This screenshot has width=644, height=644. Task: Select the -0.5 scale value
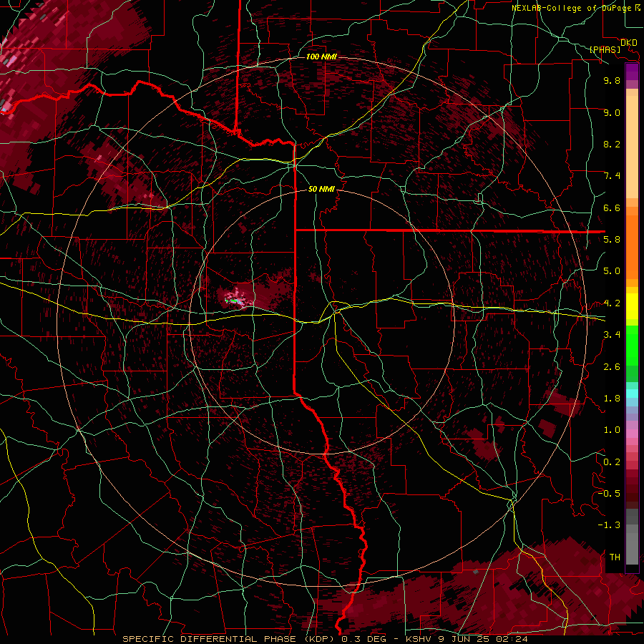pos(609,494)
